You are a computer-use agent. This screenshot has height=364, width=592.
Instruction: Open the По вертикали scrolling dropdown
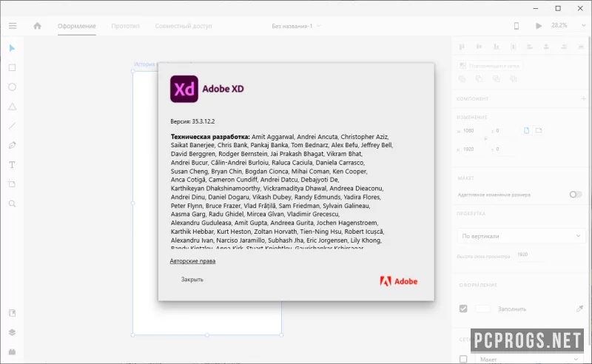pyautogui.click(x=521, y=236)
